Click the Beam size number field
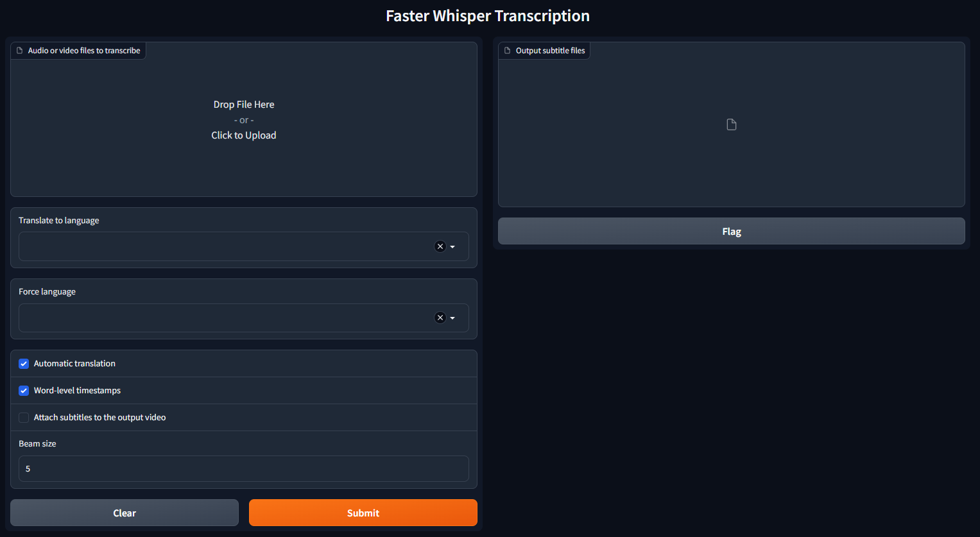 (244, 468)
